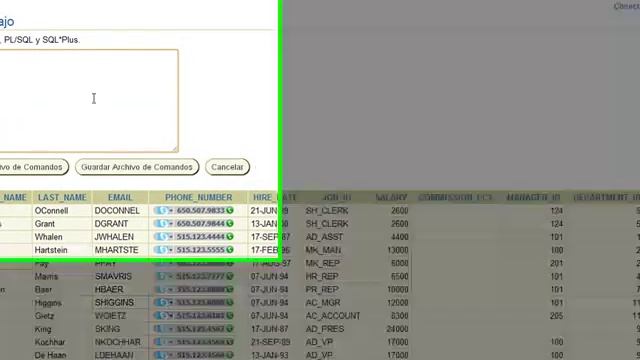Click Skype icon in De Haan row
Image resolution: width=640 pixels, height=360 pixels.
(x=162, y=355)
